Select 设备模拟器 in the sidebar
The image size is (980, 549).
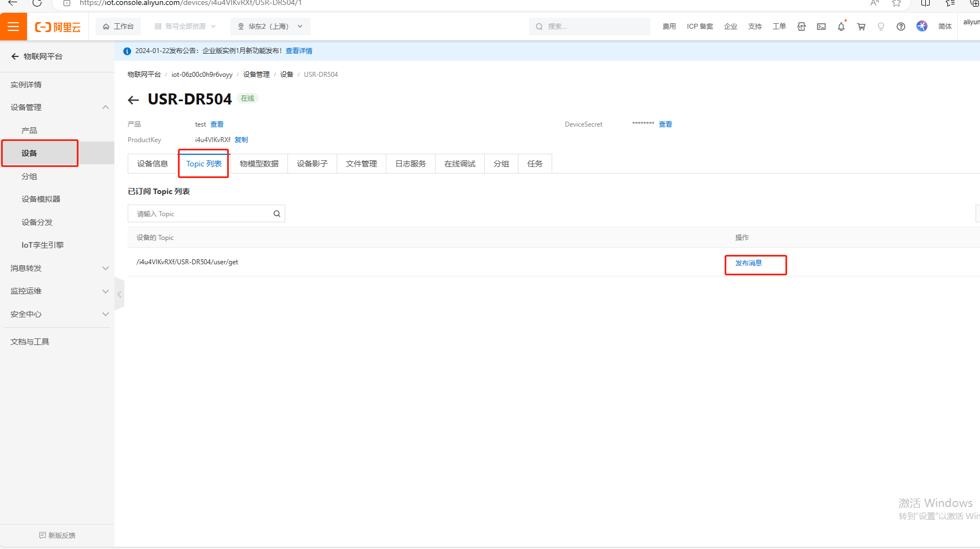(41, 199)
